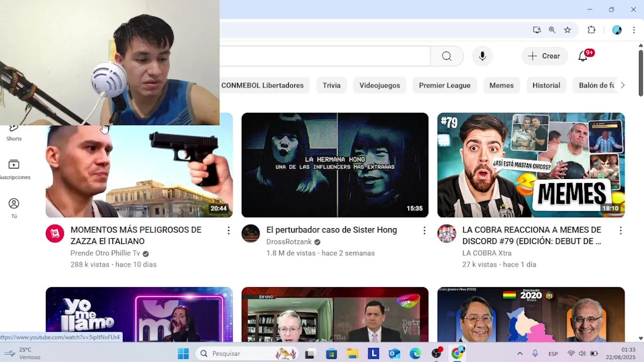644x362 pixels.
Task: Open the Chrome three-dot menu
Action: click(x=634, y=30)
